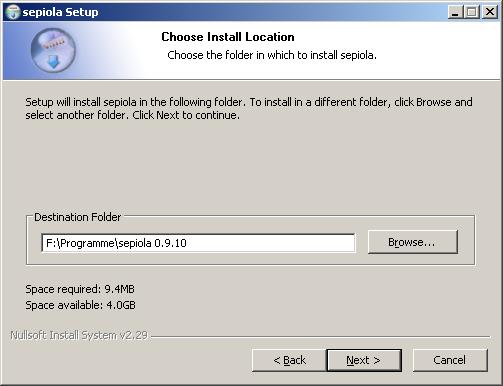This screenshot has height=386, width=503.
Task: Click the 'Destination Folder' group label
Action: (77, 217)
